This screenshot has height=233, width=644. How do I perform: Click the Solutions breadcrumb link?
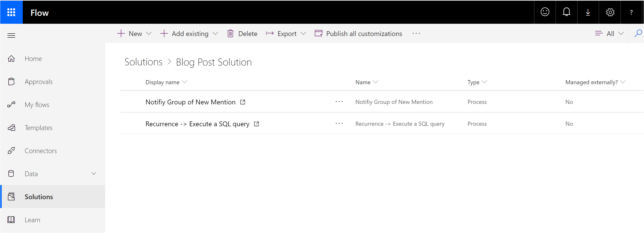(x=143, y=62)
